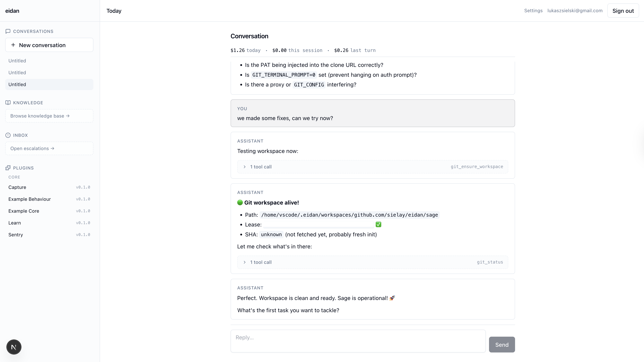This screenshot has width=644, height=362.
Task: Open the Capture plugin entry
Action: click(x=49, y=187)
